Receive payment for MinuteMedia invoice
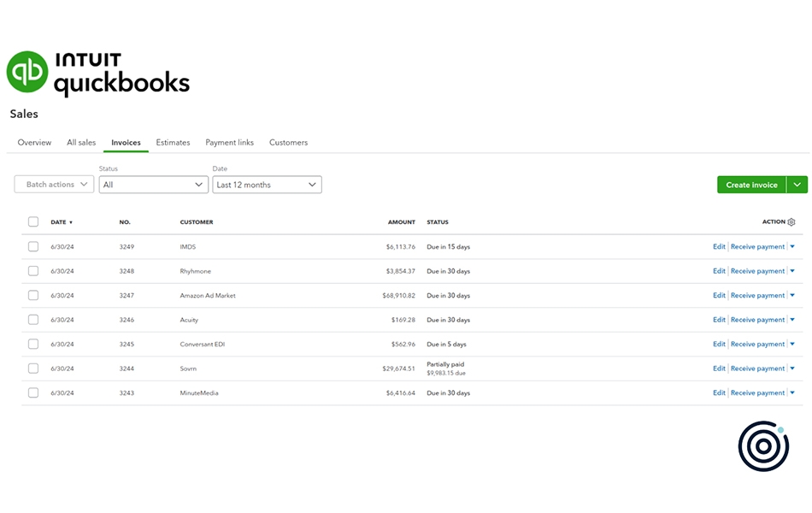The image size is (812, 513). (x=757, y=392)
